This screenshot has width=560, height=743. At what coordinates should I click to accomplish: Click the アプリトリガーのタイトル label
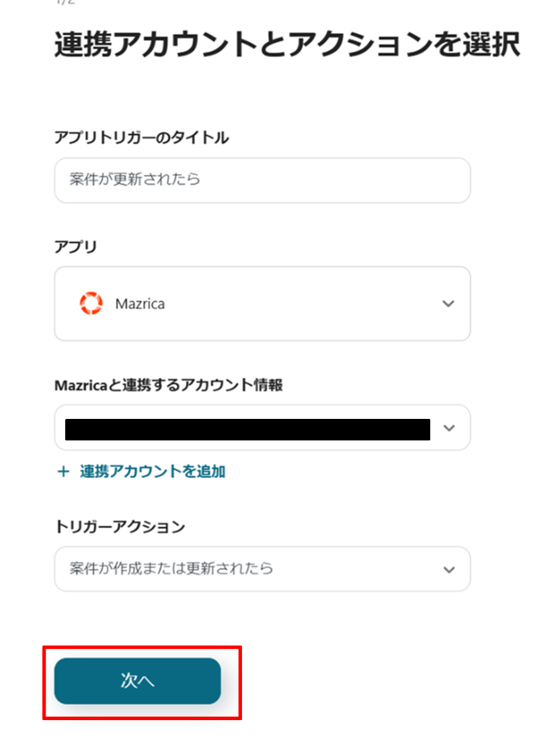pyautogui.click(x=141, y=138)
